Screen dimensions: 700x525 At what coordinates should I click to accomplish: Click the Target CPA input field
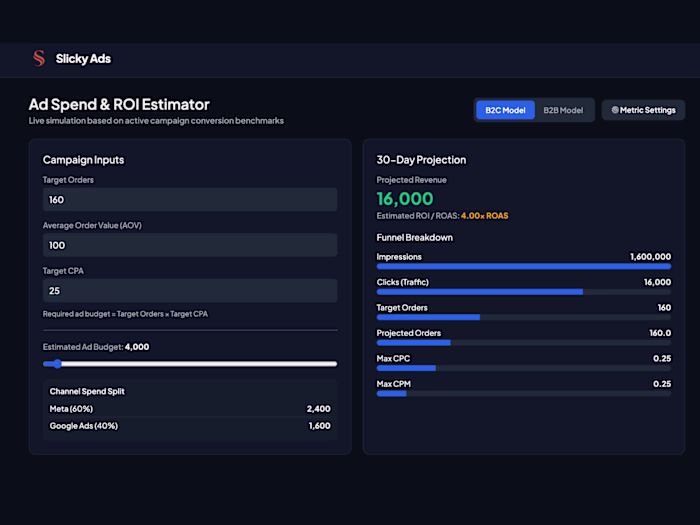190,291
